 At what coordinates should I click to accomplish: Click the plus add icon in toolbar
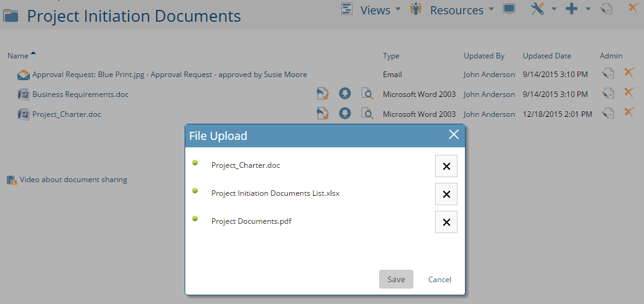(x=572, y=9)
